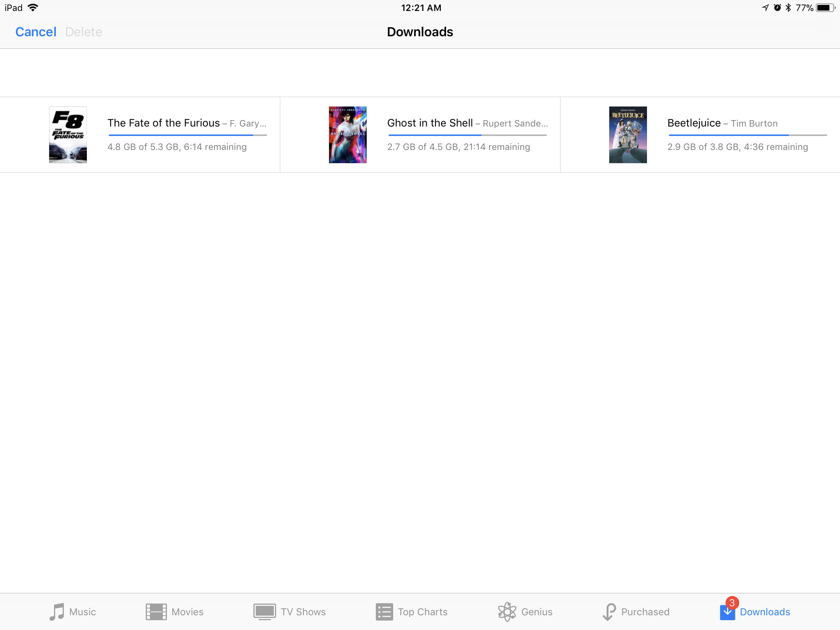Switch to the TV Shows tab

tap(290, 612)
